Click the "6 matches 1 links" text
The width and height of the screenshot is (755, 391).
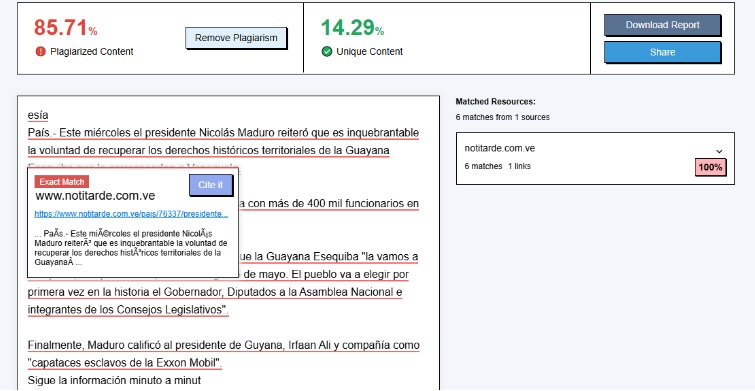[497, 166]
